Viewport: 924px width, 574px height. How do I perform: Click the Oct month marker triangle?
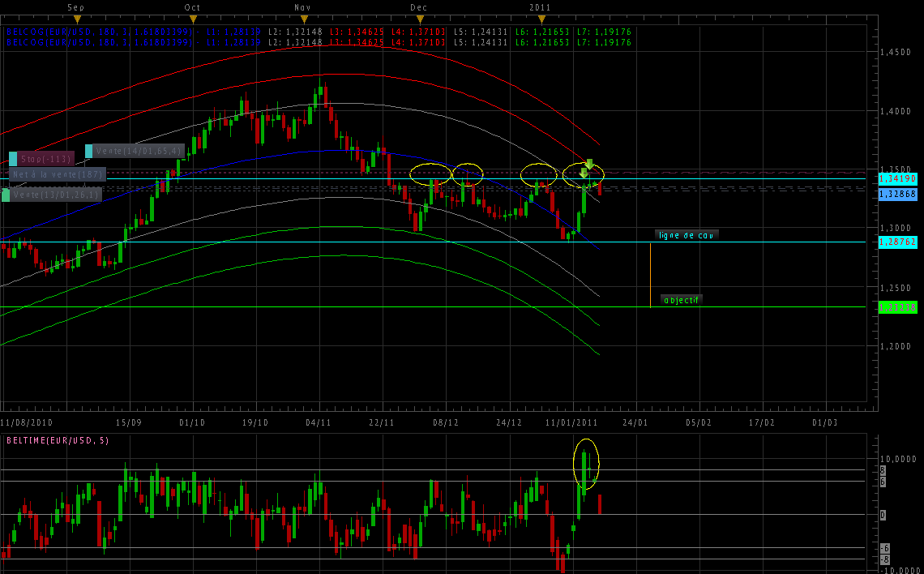(192, 18)
